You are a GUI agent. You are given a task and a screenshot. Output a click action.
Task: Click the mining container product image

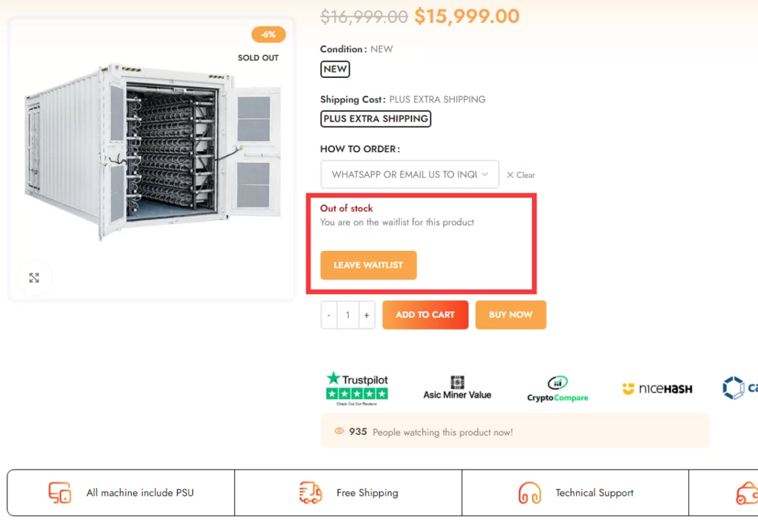(152, 152)
